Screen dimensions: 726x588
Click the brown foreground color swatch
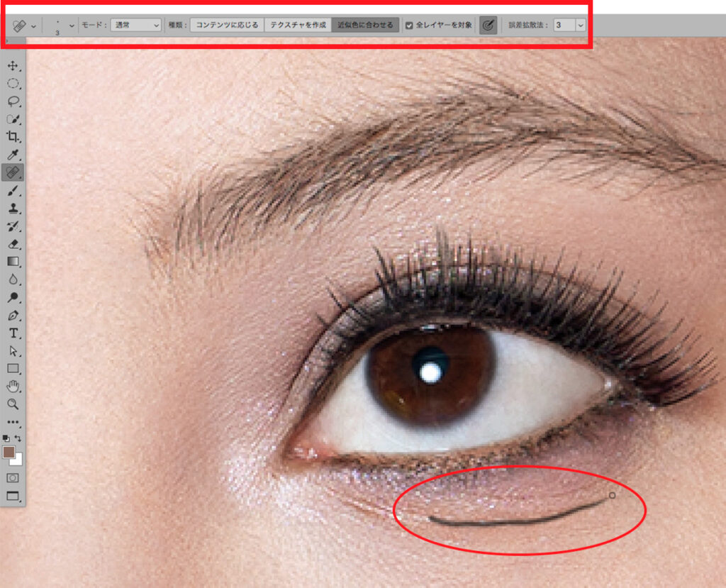10,453
